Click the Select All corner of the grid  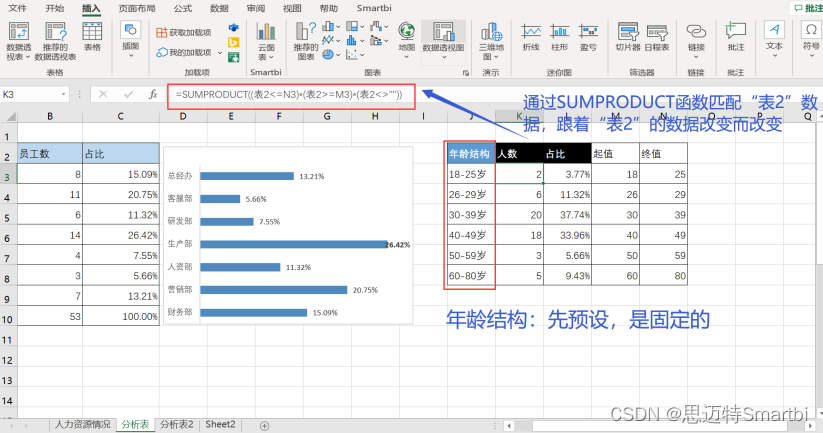coord(9,117)
